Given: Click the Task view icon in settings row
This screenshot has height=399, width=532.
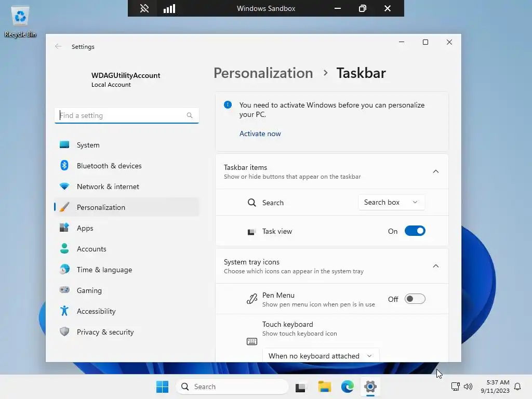Looking at the screenshot, I should click(x=251, y=232).
